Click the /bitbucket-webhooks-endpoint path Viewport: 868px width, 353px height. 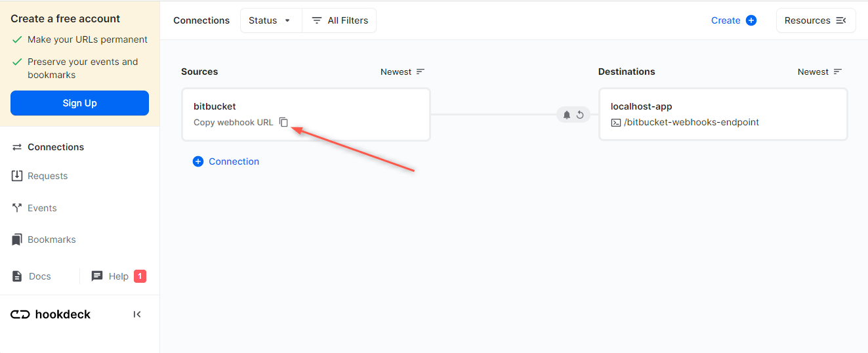point(692,122)
